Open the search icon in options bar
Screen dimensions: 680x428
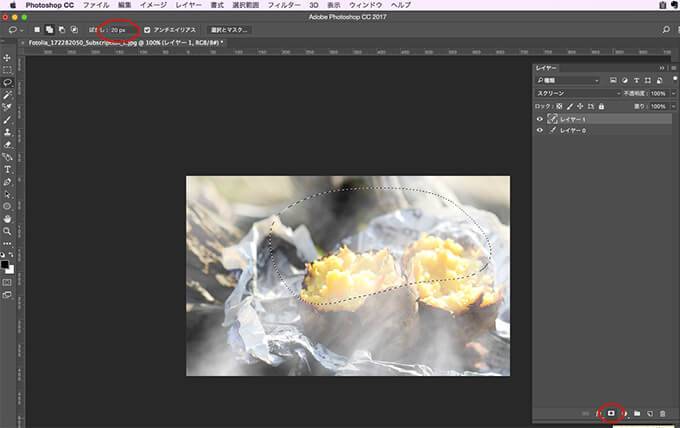click(666, 30)
